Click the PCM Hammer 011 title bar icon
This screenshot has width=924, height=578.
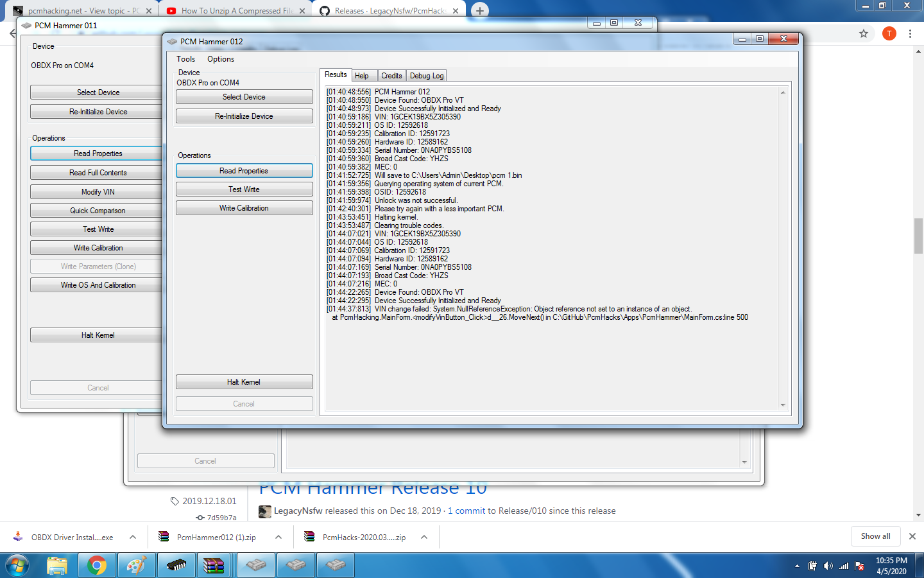coord(26,26)
